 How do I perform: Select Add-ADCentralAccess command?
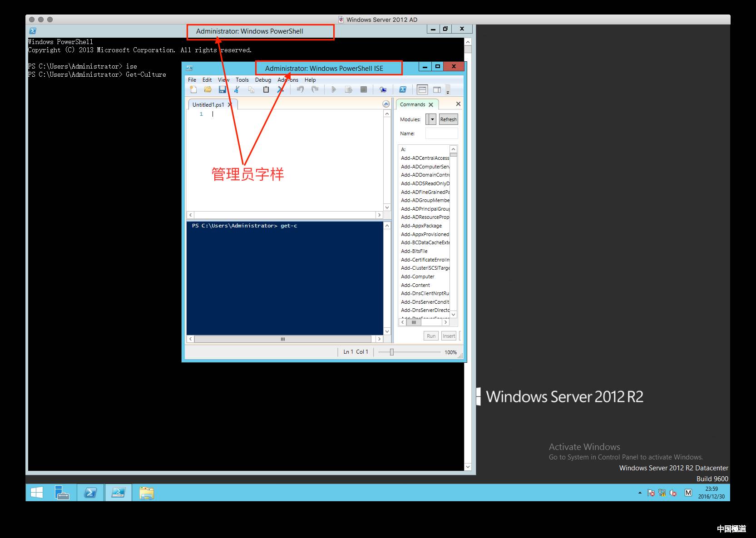(x=425, y=158)
